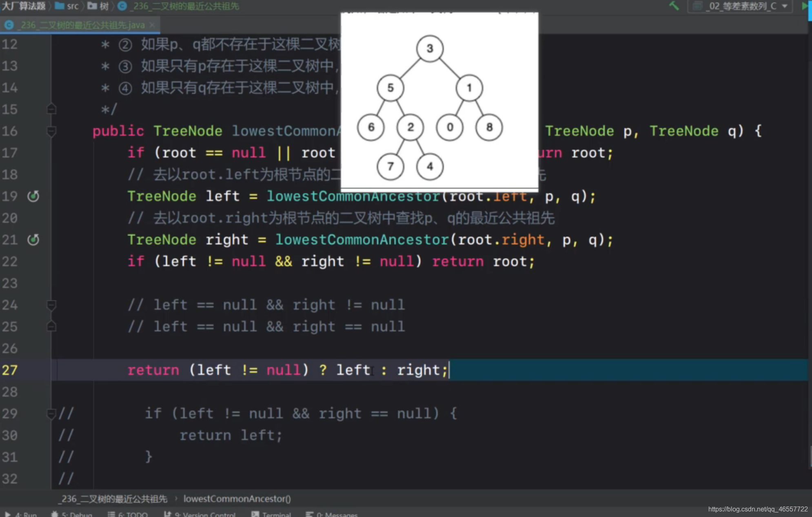Click the src folder in the breadcrumb path
Image resolution: width=812 pixels, height=517 pixels.
pos(67,6)
